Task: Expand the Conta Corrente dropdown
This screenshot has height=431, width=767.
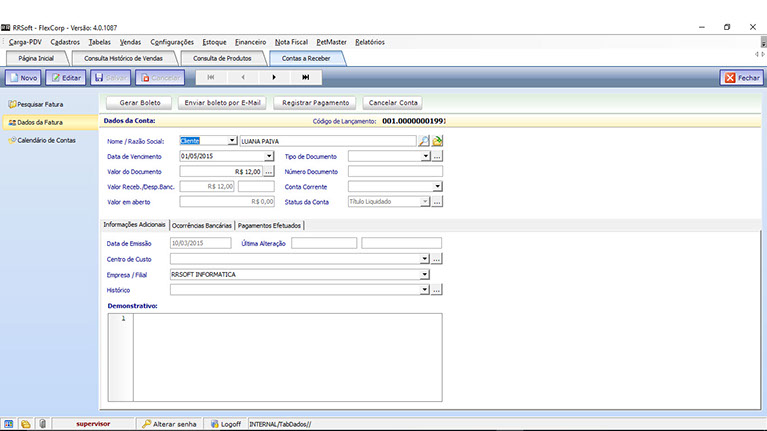Action: 437,186
